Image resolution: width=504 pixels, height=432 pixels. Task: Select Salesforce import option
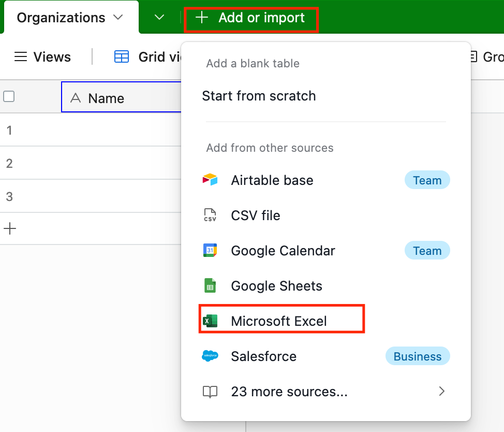[x=326, y=356]
